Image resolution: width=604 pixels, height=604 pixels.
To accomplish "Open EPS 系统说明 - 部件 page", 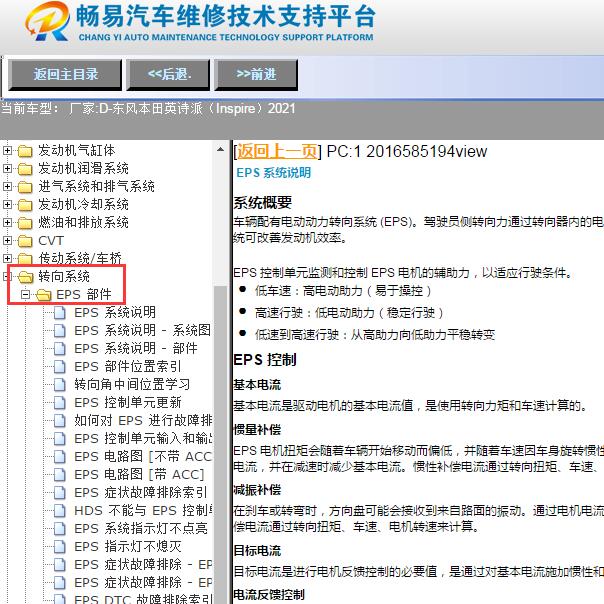I will click(x=136, y=348).
